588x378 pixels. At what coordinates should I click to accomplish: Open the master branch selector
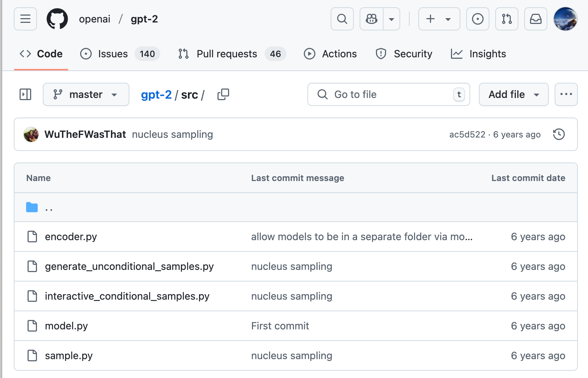(86, 94)
